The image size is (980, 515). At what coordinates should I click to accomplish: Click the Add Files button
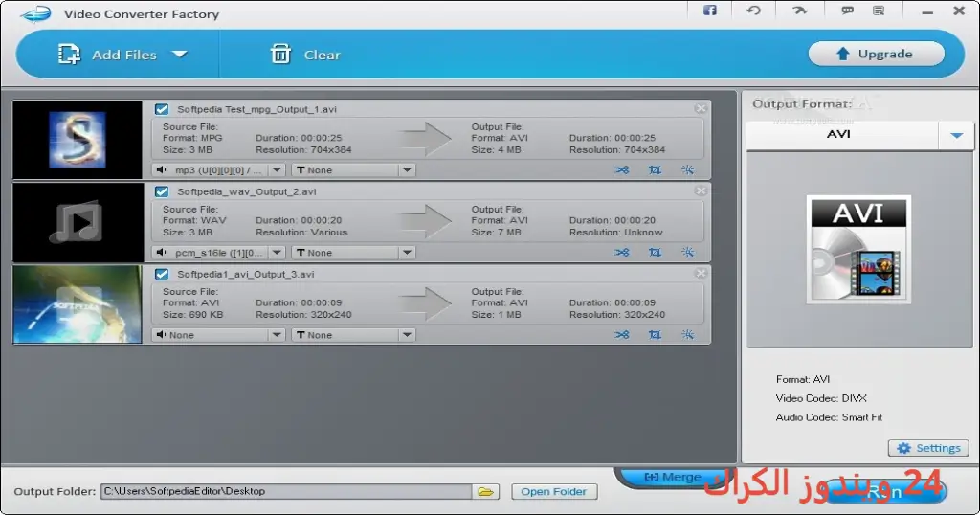point(107,55)
